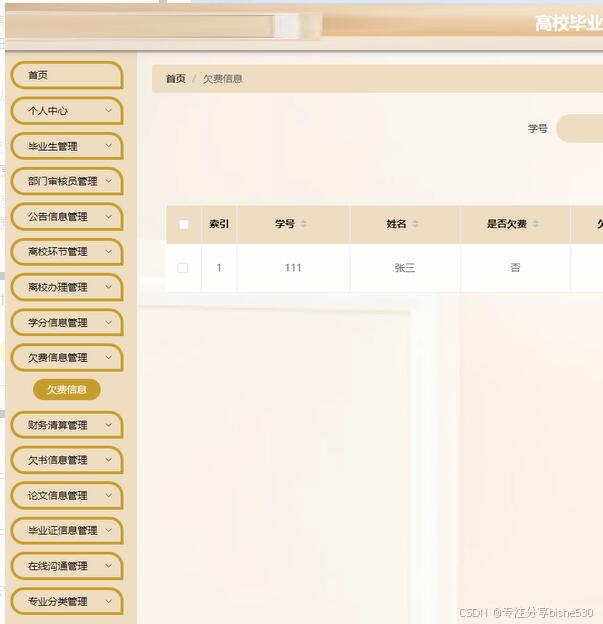Tick the select-all checkbox in table header
The height and width of the screenshot is (624, 603).
184,224
